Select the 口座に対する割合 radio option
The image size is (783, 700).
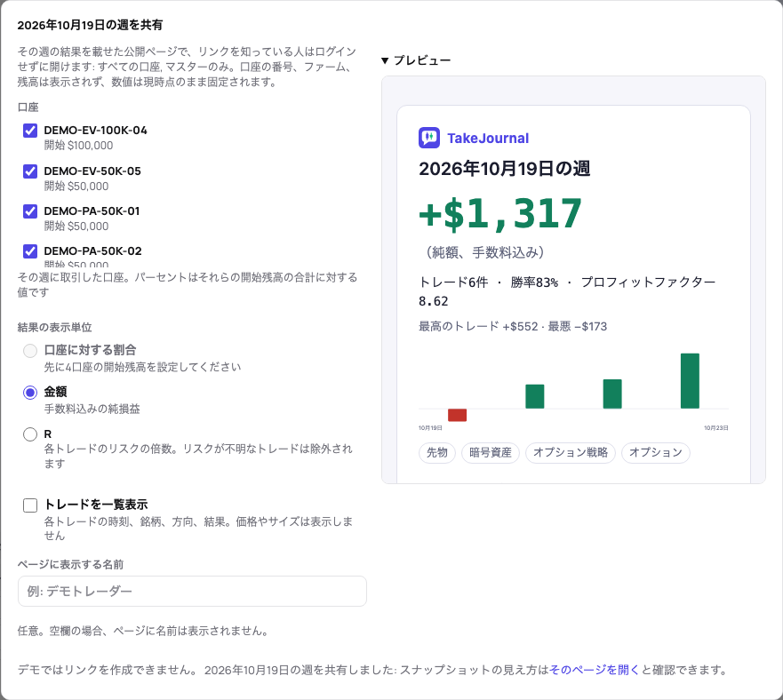[x=30, y=351]
